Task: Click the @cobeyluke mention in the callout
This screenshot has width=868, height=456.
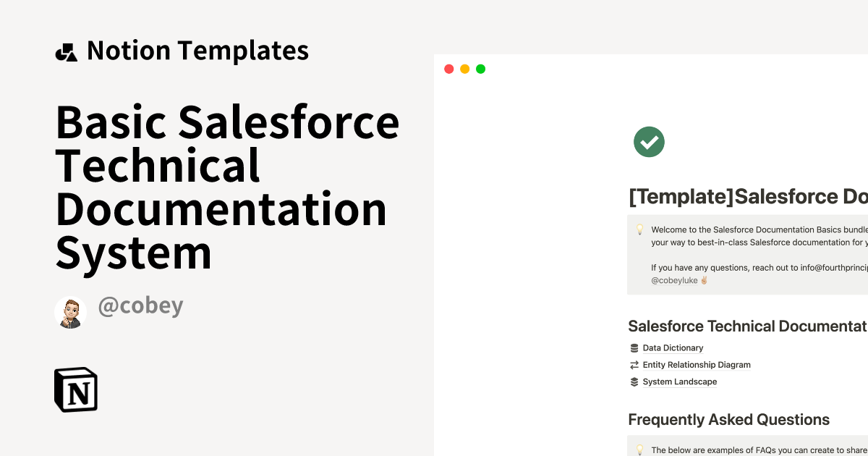Action: pyautogui.click(x=674, y=280)
